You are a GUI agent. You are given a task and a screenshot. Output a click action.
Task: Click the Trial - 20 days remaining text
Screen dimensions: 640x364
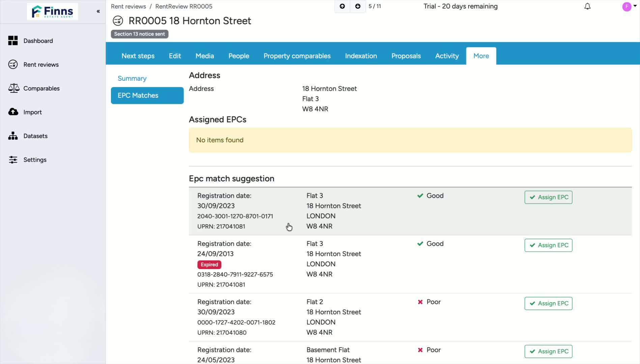461,6
